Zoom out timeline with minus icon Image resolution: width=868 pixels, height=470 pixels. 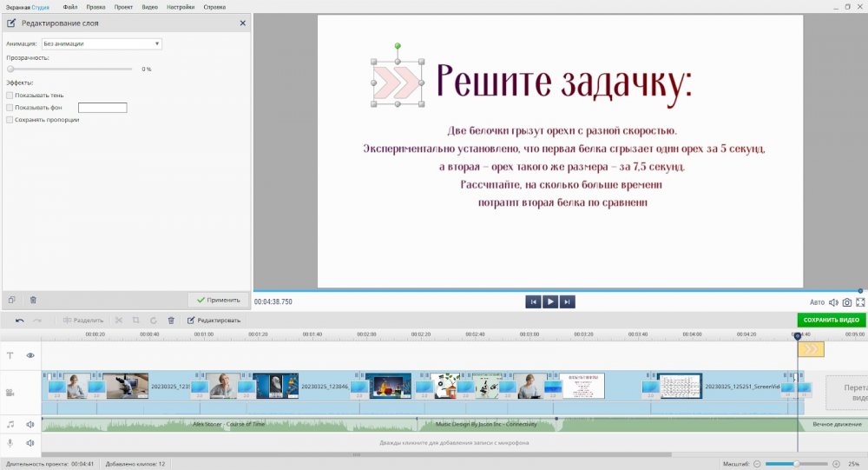756,464
